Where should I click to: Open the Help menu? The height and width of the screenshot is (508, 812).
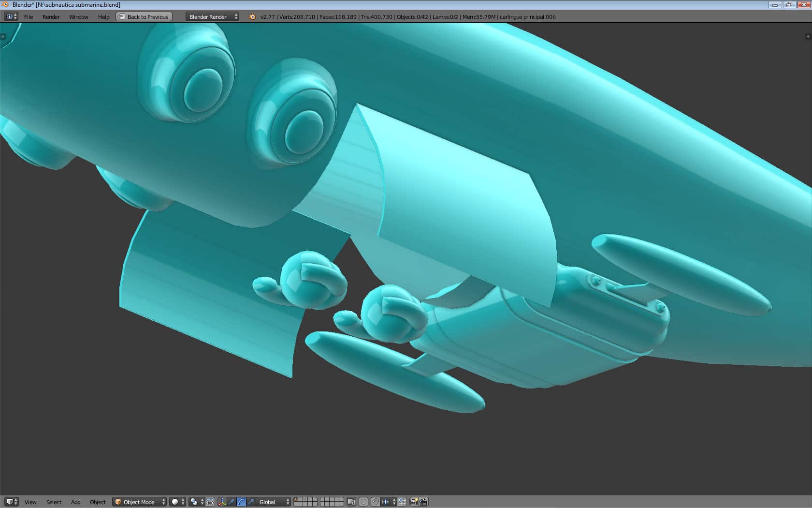coord(103,16)
